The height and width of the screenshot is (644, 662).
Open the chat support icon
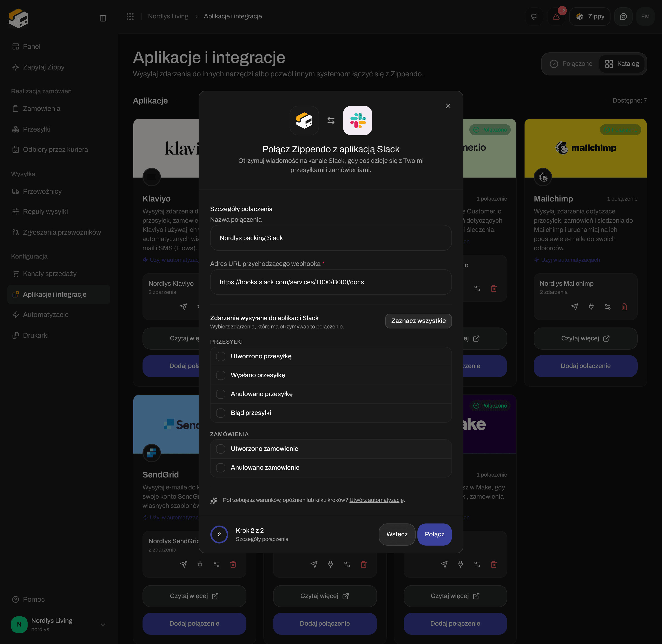[x=623, y=17]
